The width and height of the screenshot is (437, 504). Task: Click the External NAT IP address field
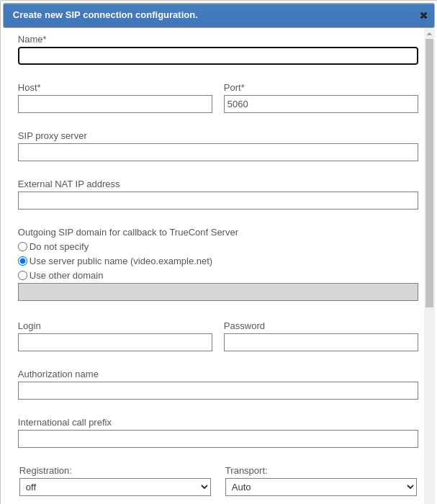click(x=218, y=201)
